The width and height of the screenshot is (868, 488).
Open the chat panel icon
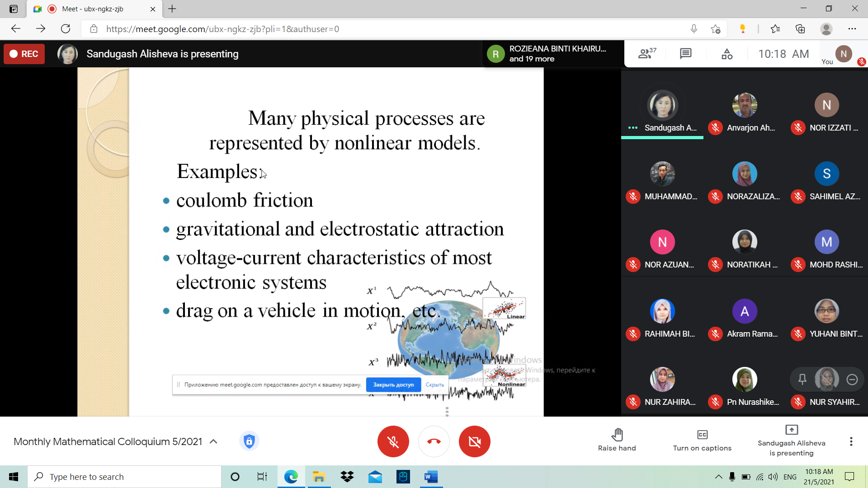685,54
